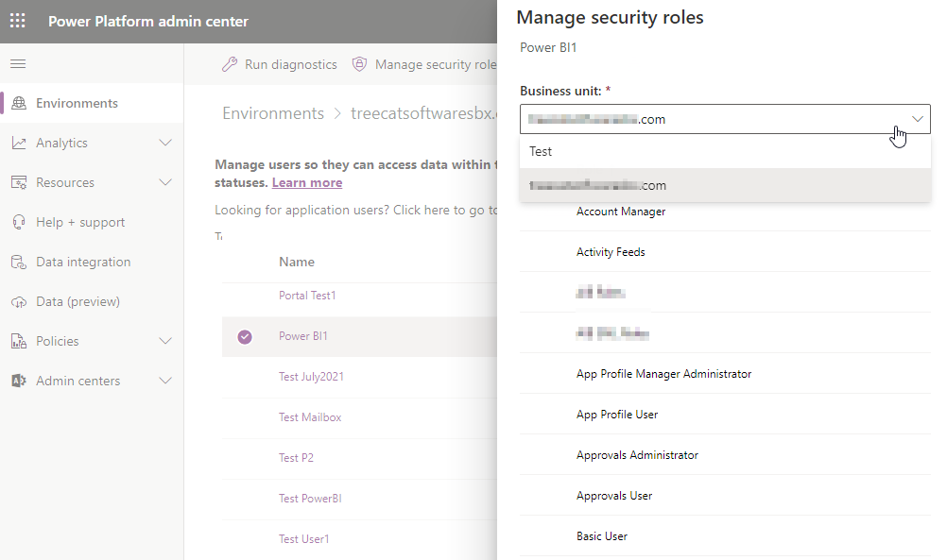
Task: Open Policies in the left navigation
Action: (x=58, y=341)
